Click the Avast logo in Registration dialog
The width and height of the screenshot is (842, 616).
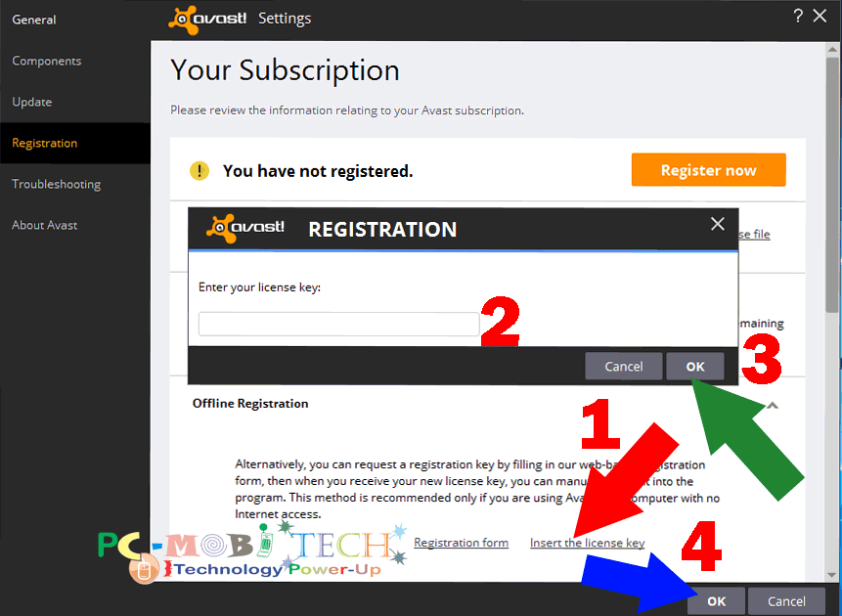tap(245, 228)
